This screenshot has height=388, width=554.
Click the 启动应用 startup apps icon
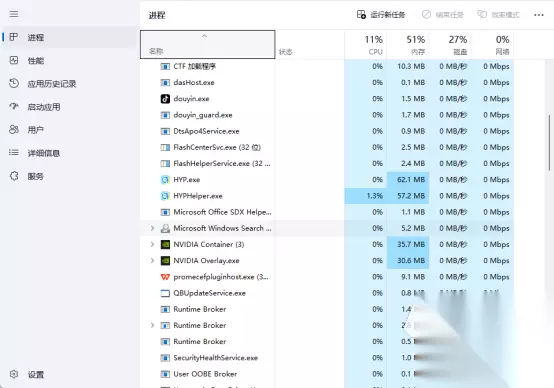point(14,106)
